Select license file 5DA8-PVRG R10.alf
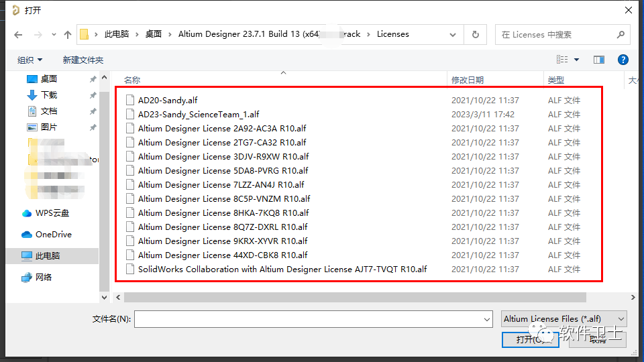 [223, 170]
